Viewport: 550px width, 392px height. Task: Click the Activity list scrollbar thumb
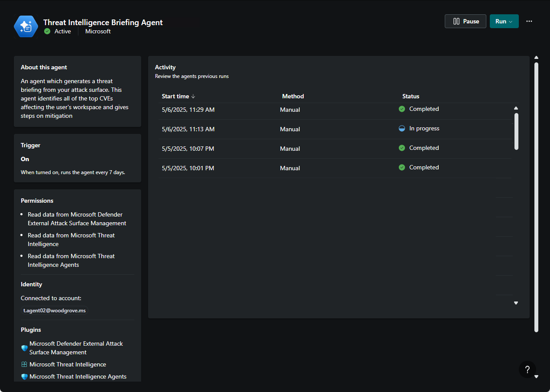(x=516, y=131)
